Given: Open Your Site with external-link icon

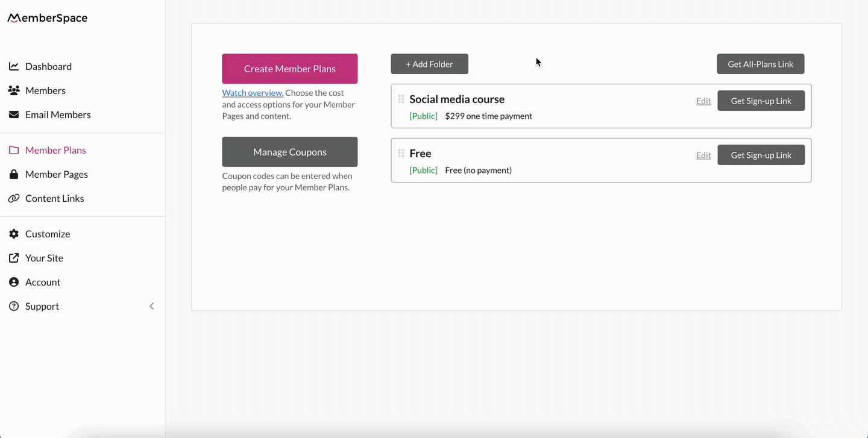Looking at the screenshot, I should pyautogui.click(x=14, y=258).
